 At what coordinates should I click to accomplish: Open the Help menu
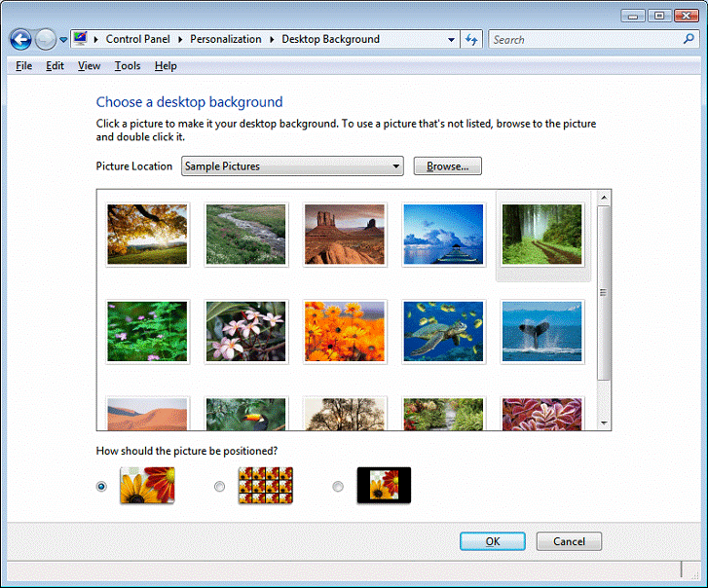point(166,66)
